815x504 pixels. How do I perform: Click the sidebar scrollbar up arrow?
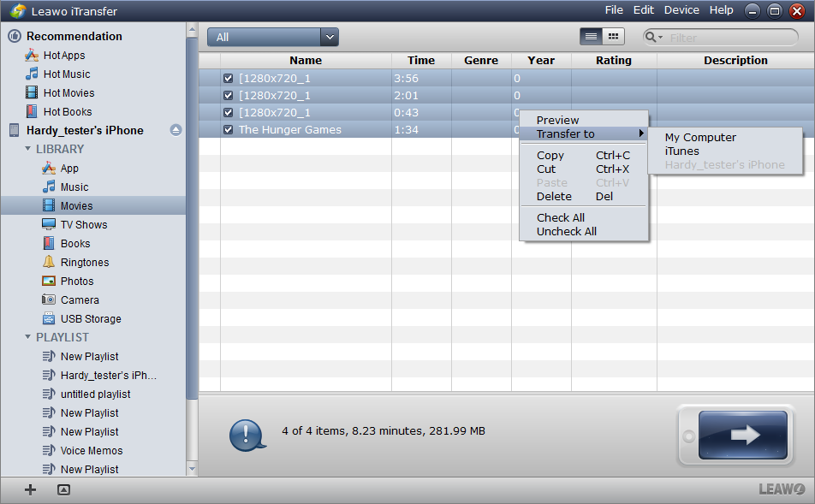click(x=192, y=30)
